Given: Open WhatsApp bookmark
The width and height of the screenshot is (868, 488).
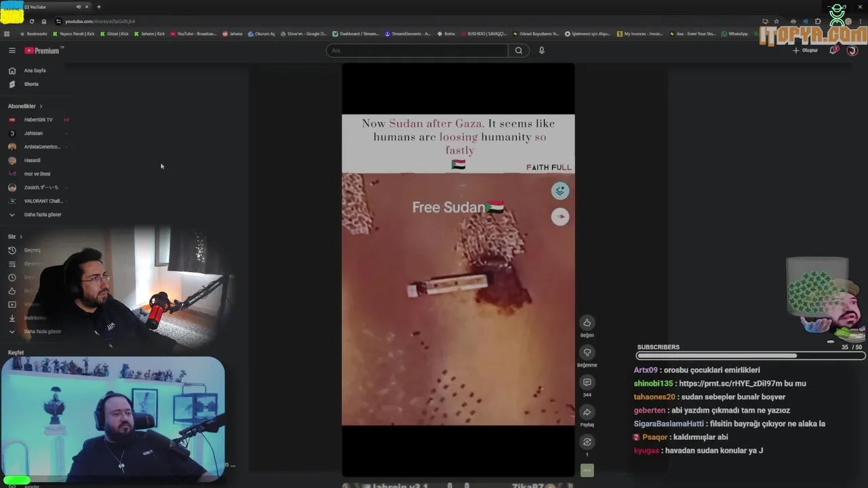Looking at the screenshot, I should pyautogui.click(x=734, y=34).
